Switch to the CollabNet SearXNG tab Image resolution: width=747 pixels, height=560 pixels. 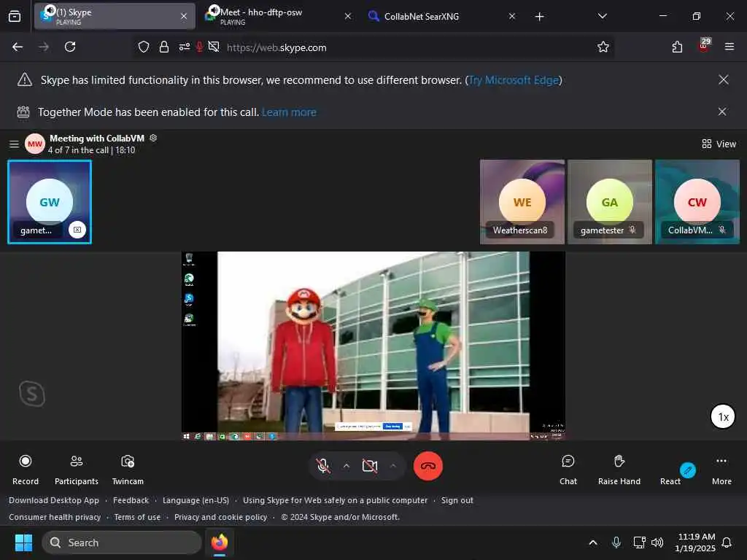pos(442,16)
